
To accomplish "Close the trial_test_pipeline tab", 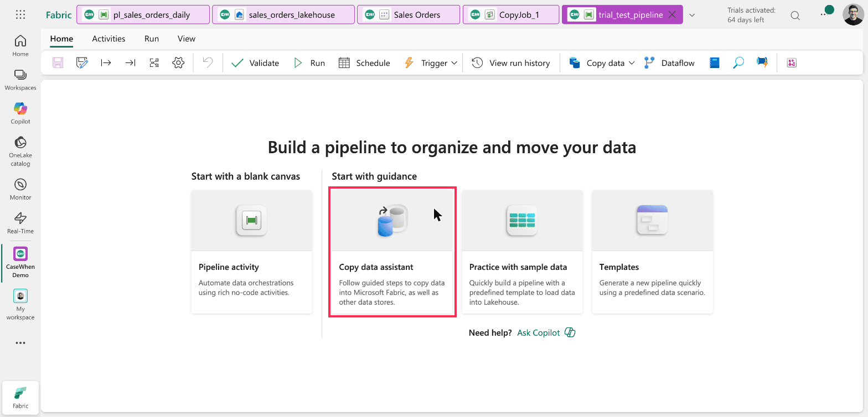I will [672, 15].
